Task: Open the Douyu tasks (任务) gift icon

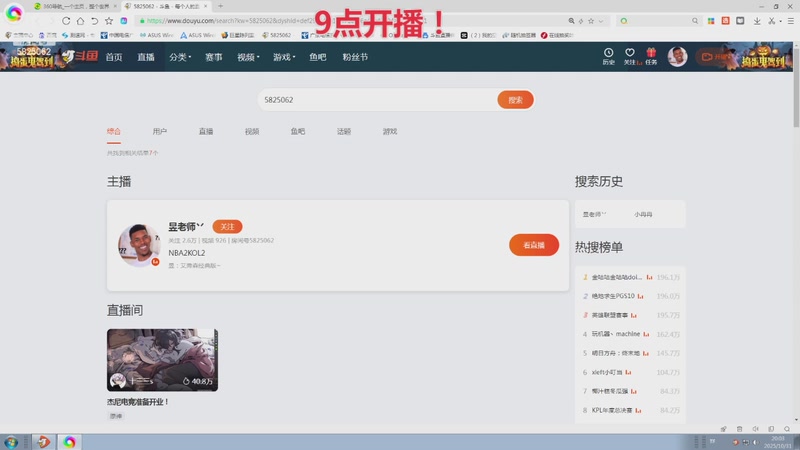Action: tap(651, 56)
